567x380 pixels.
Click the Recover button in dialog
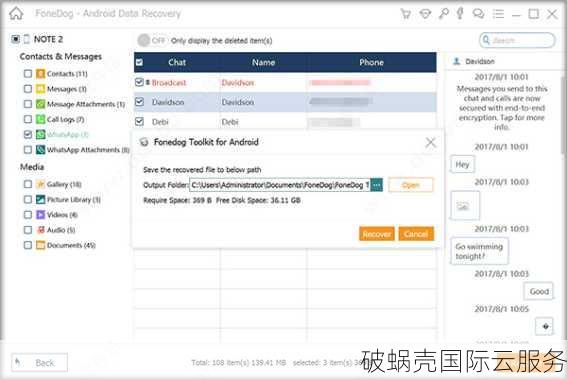(x=377, y=234)
